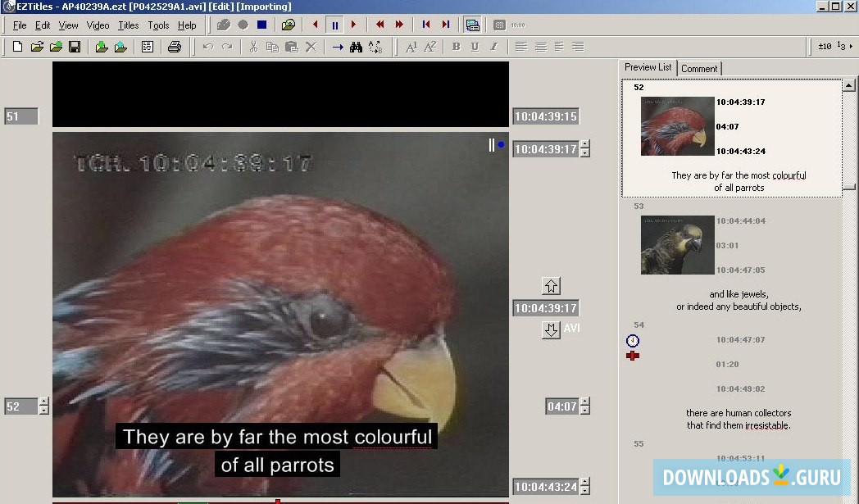Click the preview list scrollbar up arrow
The height and width of the screenshot is (504, 859).
(x=848, y=85)
